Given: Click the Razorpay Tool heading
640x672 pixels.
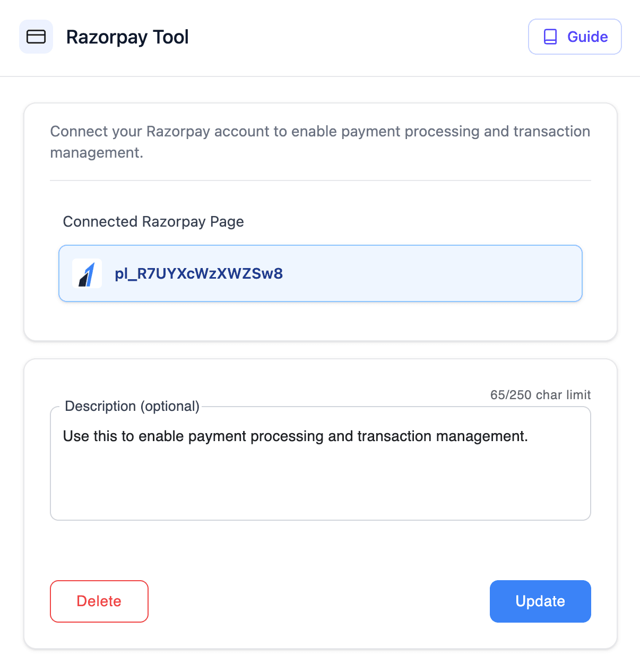Looking at the screenshot, I should [x=127, y=37].
